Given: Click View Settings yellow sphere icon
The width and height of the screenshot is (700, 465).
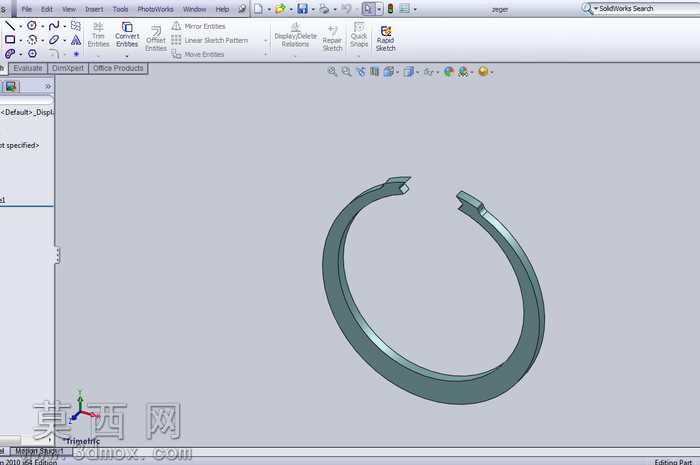Looking at the screenshot, I should tap(483, 71).
